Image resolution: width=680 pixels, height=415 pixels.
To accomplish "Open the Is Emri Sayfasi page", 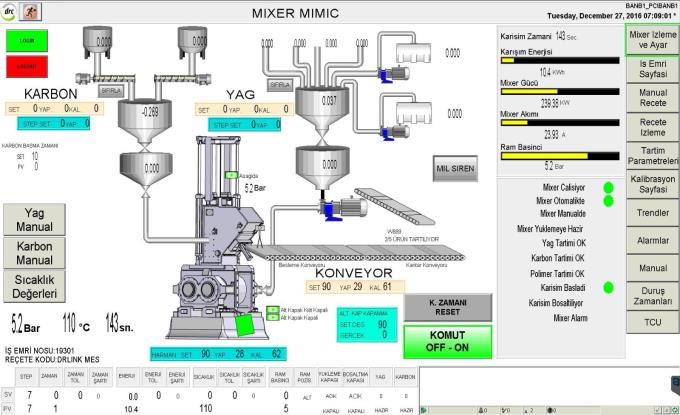I will (x=653, y=69).
